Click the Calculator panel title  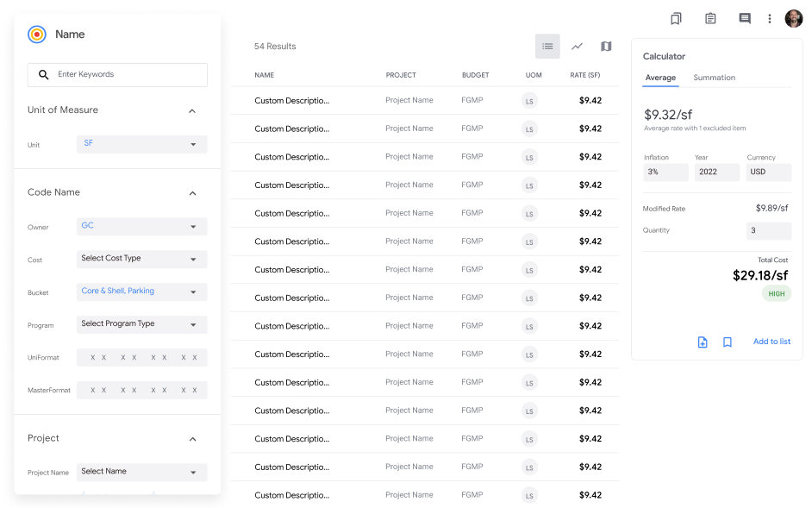pyautogui.click(x=664, y=57)
